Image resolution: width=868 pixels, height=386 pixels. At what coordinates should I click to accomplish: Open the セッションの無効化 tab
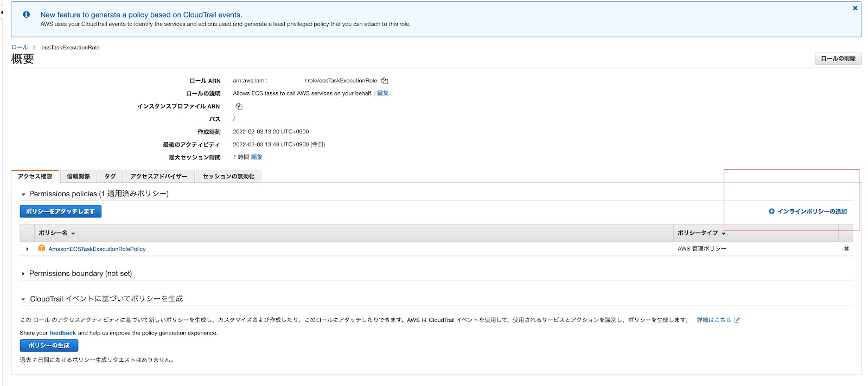[228, 176]
